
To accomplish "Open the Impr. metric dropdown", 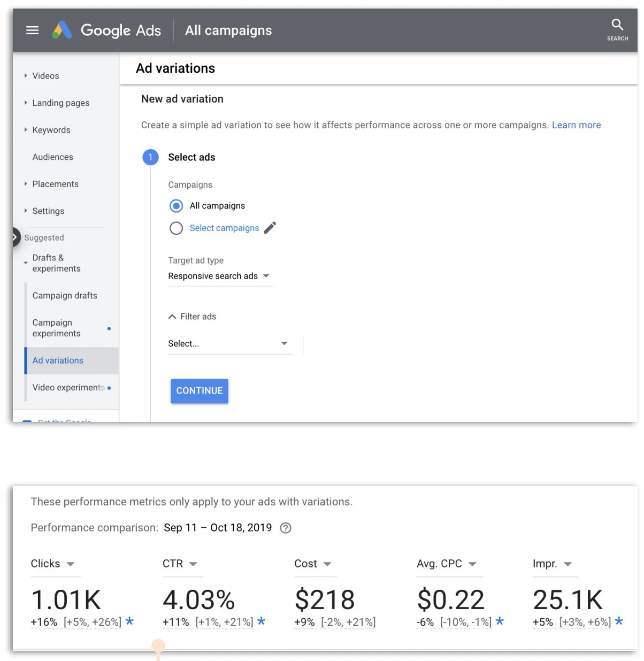I will (x=555, y=564).
